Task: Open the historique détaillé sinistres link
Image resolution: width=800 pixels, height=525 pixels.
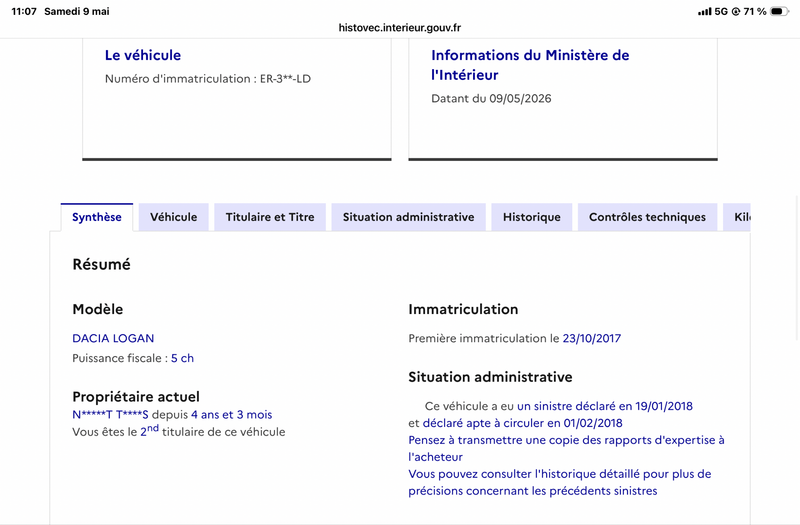Action: tap(560, 482)
